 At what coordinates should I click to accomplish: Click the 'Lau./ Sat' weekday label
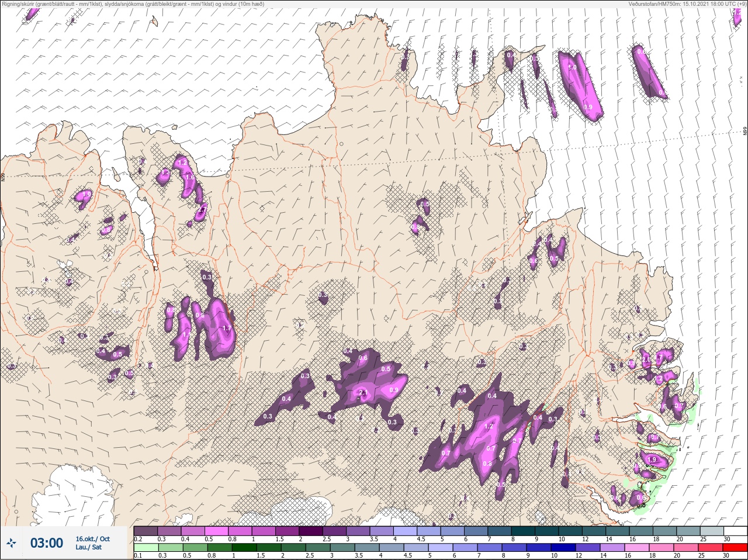coord(89,547)
